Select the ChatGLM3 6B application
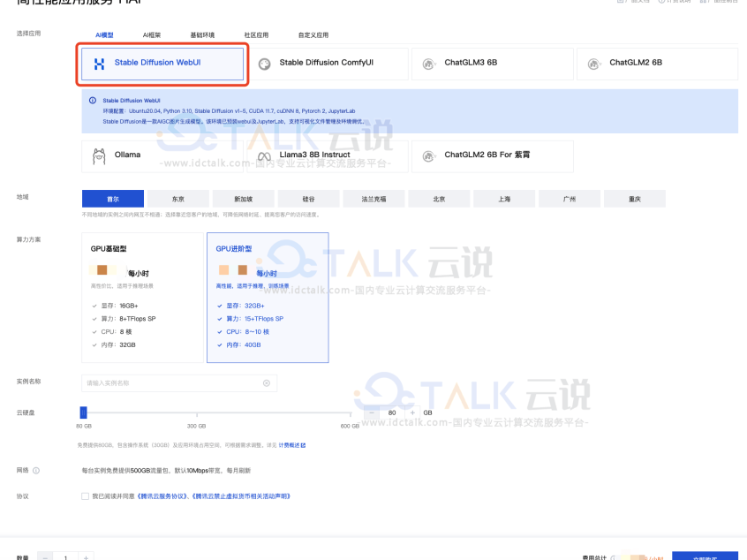 (x=493, y=64)
